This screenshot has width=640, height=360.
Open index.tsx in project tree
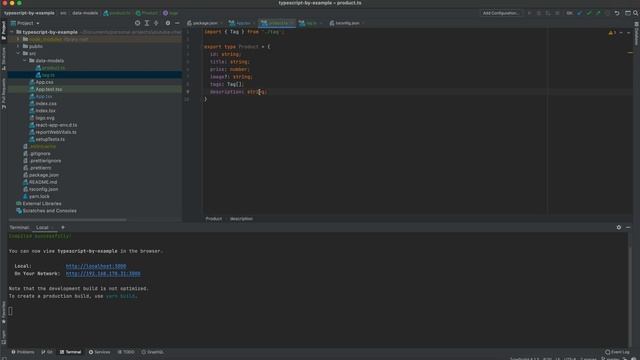(42, 111)
